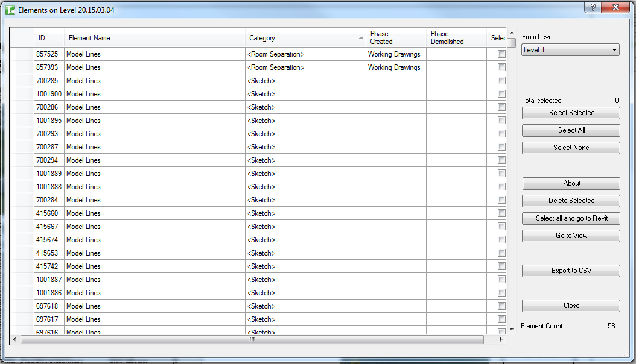The width and height of the screenshot is (636, 364).
Task: Click Select all and go to Revit
Action: (571, 219)
